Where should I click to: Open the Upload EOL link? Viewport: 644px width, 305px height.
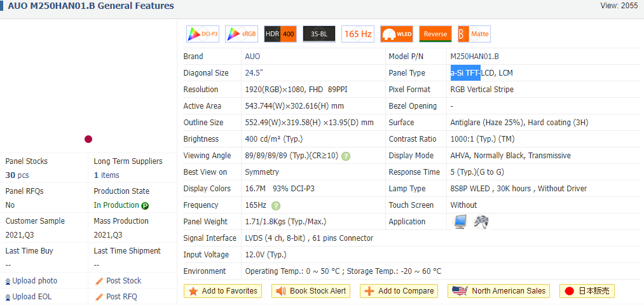32,296
